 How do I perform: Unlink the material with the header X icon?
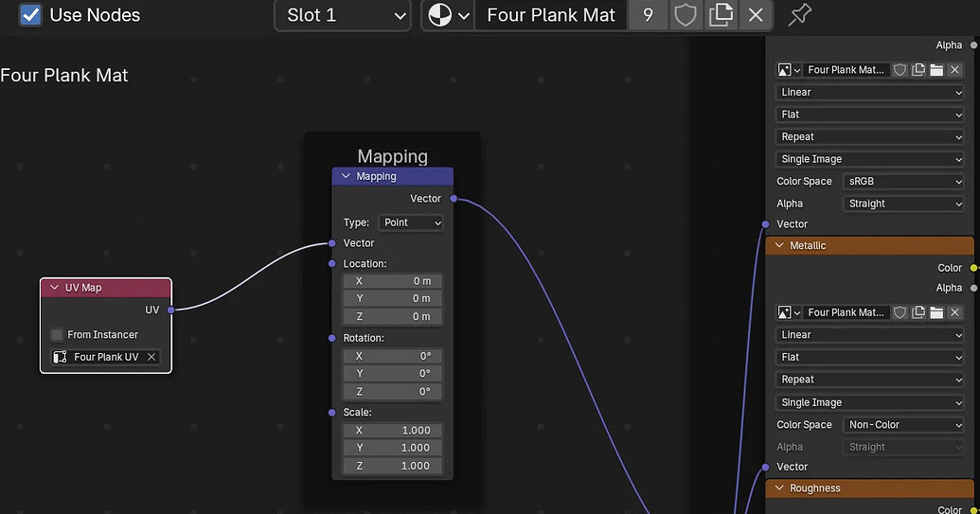pyautogui.click(x=756, y=15)
